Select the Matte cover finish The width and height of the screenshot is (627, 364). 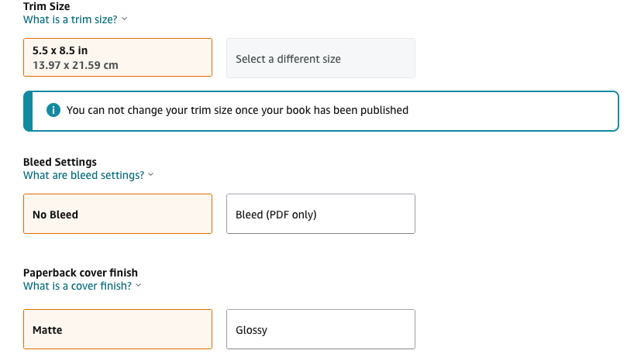pos(118,329)
